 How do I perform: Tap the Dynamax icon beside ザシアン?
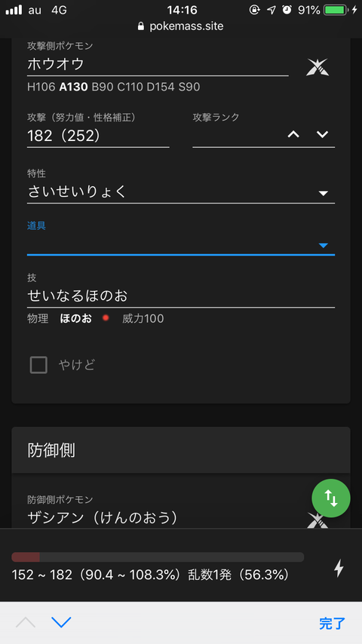[318, 520]
